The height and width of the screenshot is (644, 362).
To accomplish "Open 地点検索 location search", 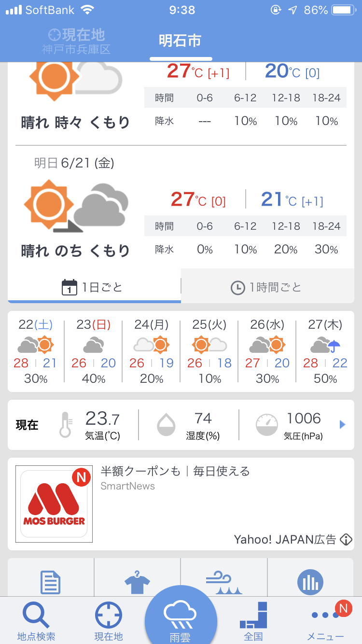I will coord(36,620).
